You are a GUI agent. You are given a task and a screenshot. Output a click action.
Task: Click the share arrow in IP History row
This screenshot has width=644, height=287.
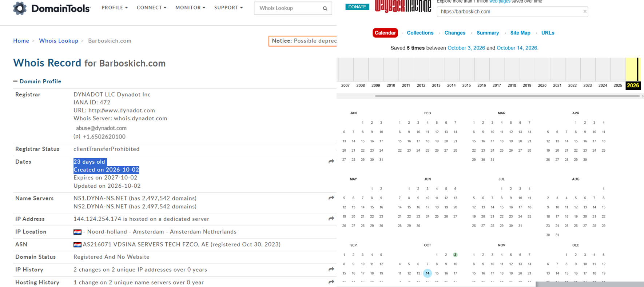[331, 270]
